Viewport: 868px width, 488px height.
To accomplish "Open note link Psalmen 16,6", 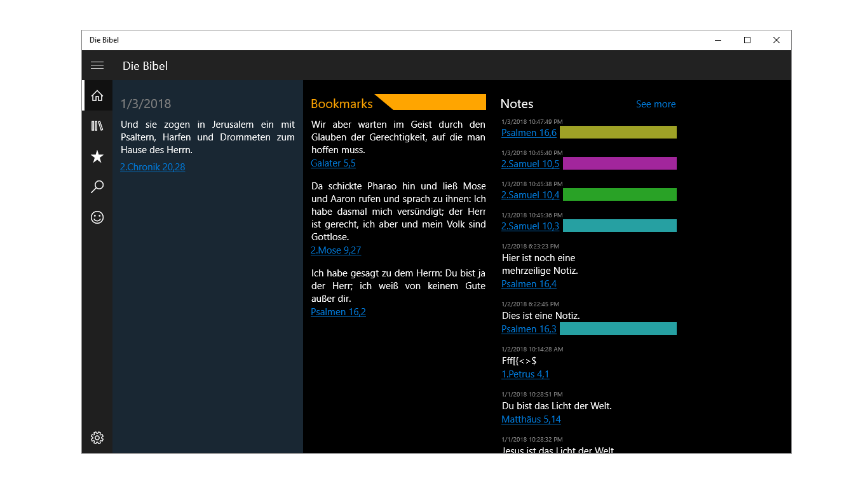I will pos(529,133).
